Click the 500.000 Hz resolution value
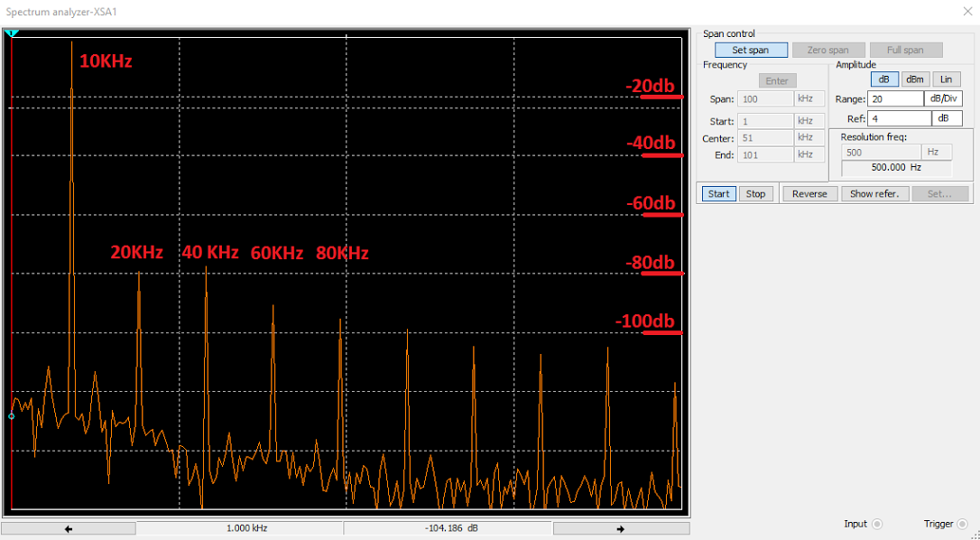Viewport: 980px width, 540px height. (x=897, y=168)
